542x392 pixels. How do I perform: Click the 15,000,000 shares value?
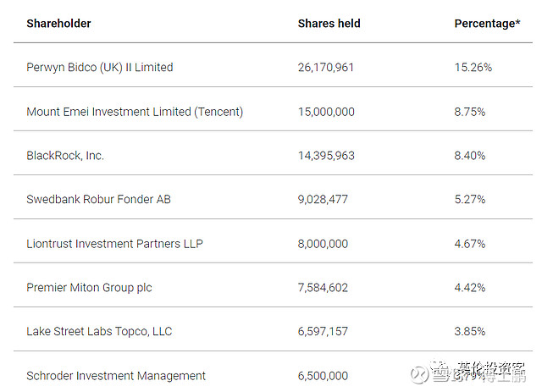326,112
